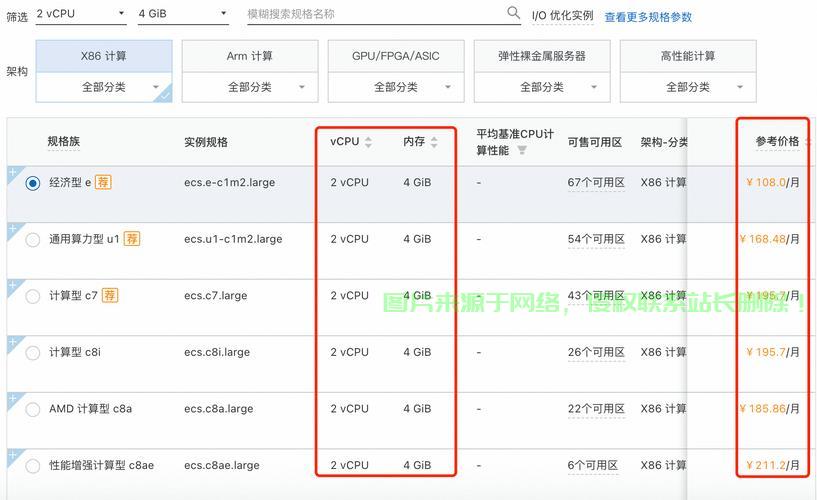The image size is (817, 500).
Task: Open 全部分类 dropdown under X86 计算
Action: tap(104, 87)
